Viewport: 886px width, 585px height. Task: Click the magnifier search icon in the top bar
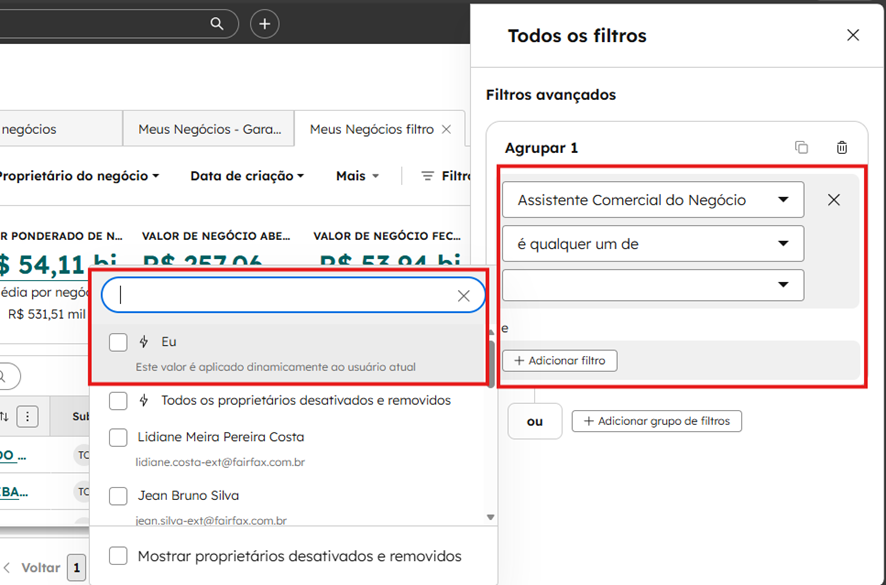click(x=217, y=23)
